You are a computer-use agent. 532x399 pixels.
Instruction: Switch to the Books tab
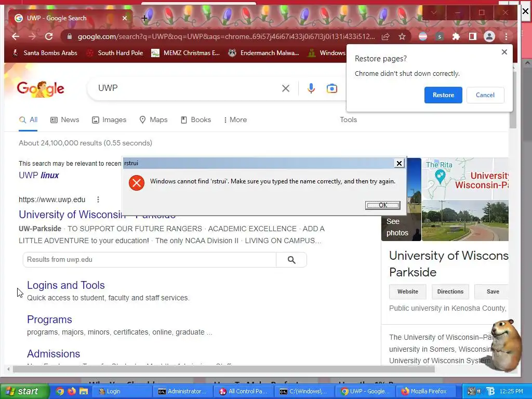click(x=196, y=120)
